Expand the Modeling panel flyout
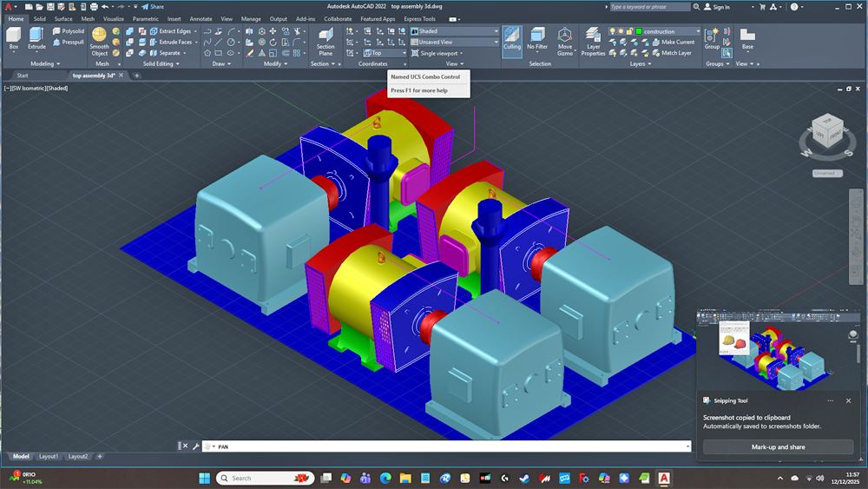The width and height of the screenshot is (868, 489). point(58,63)
